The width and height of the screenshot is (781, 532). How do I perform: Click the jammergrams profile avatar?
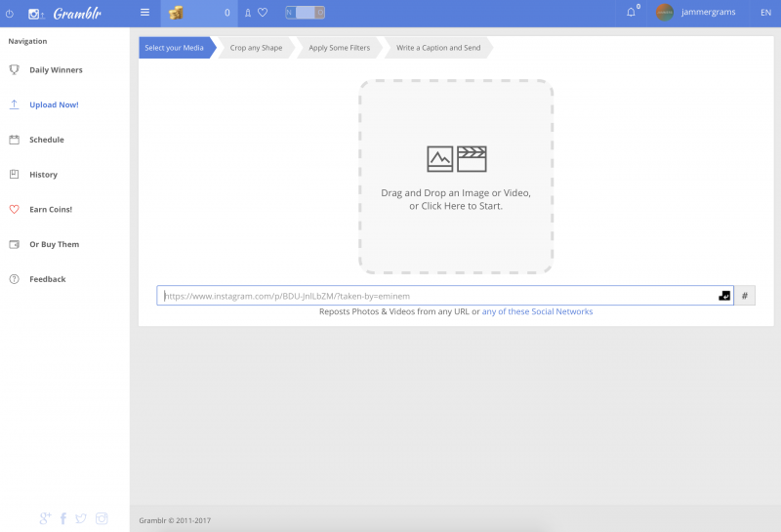coord(665,13)
